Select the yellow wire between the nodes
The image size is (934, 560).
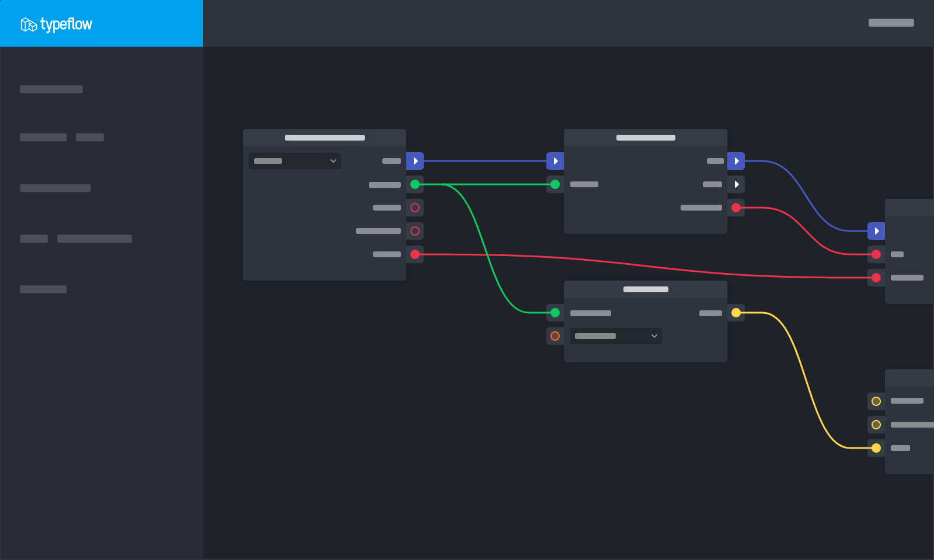(x=806, y=380)
